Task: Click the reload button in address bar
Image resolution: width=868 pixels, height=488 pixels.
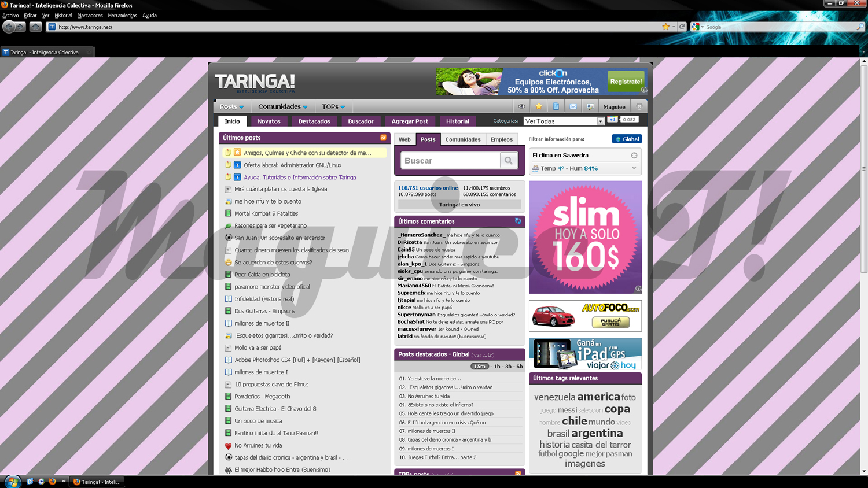Action: click(682, 27)
